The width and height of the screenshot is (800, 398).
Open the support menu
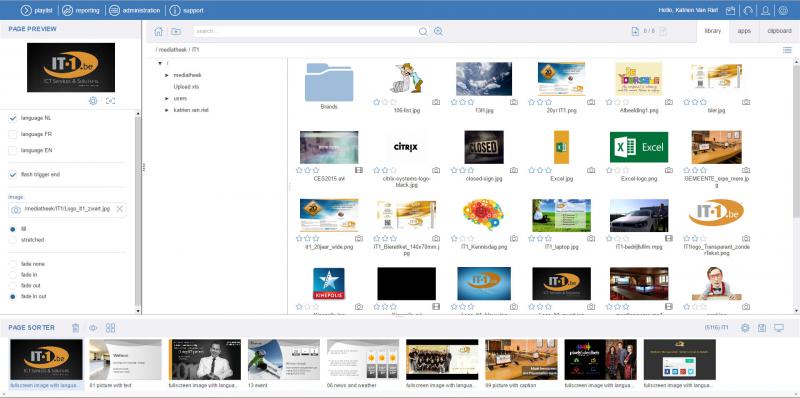[187, 10]
